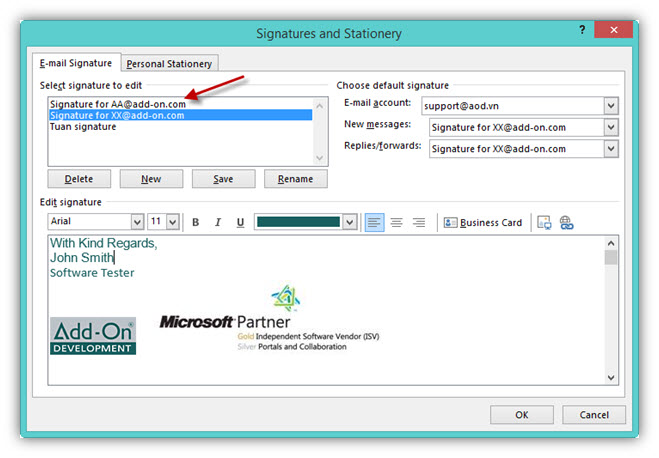
Task: Select 'Tuan signature' in list
Action: (181, 126)
